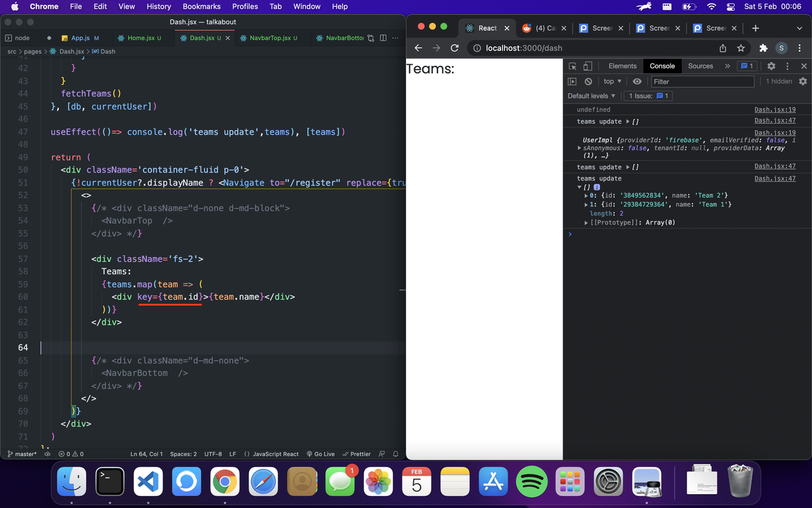
Task: Show the console sidebar panel
Action: 572,81
